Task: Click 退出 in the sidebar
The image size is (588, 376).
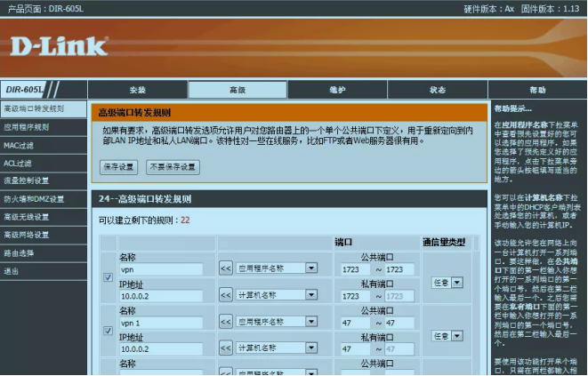Action: click(x=44, y=271)
